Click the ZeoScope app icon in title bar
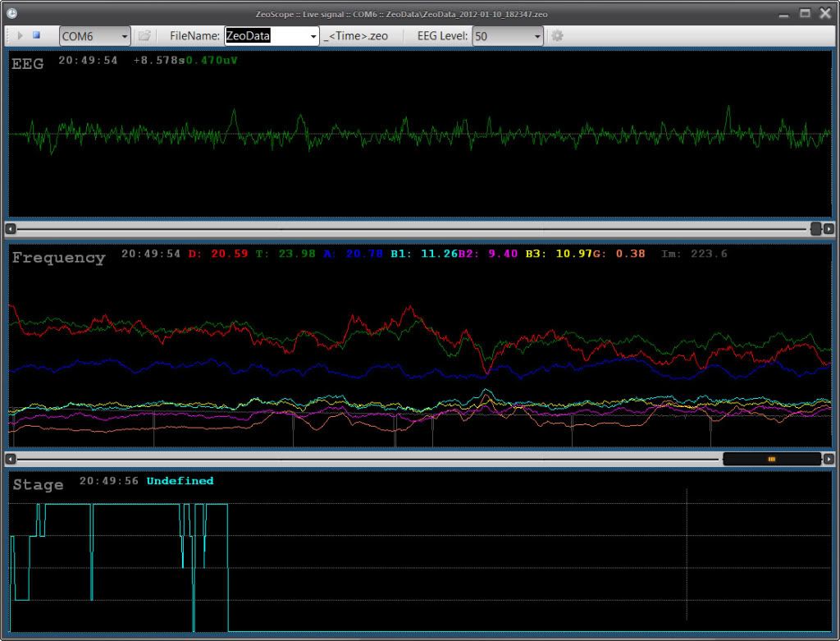This screenshot has height=641, width=840. pyautogui.click(x=11, y=12)
